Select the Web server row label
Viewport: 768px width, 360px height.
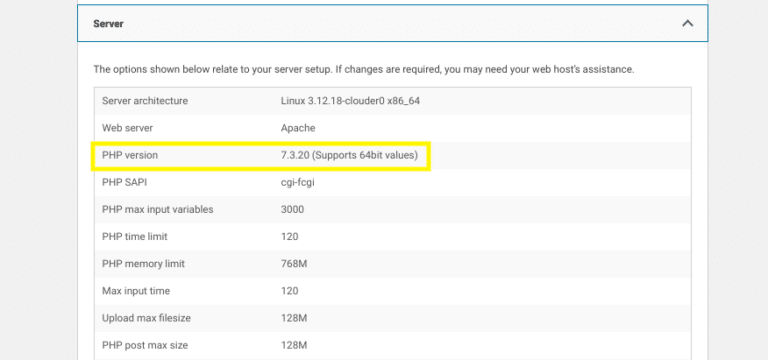(127, 128)
